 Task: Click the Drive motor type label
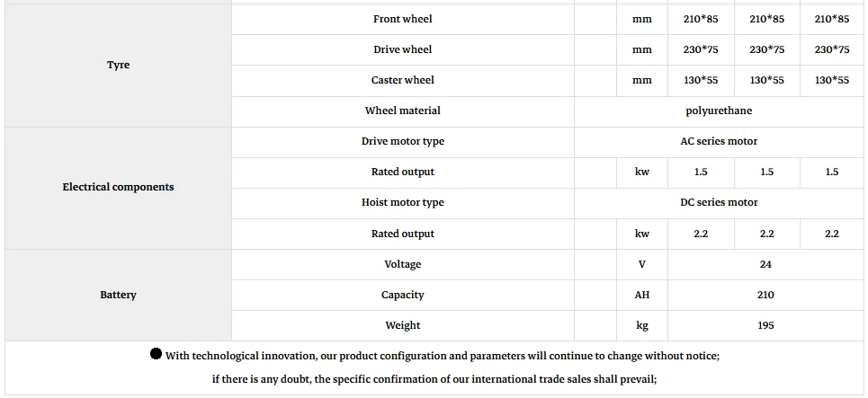(x=402, y=141)
